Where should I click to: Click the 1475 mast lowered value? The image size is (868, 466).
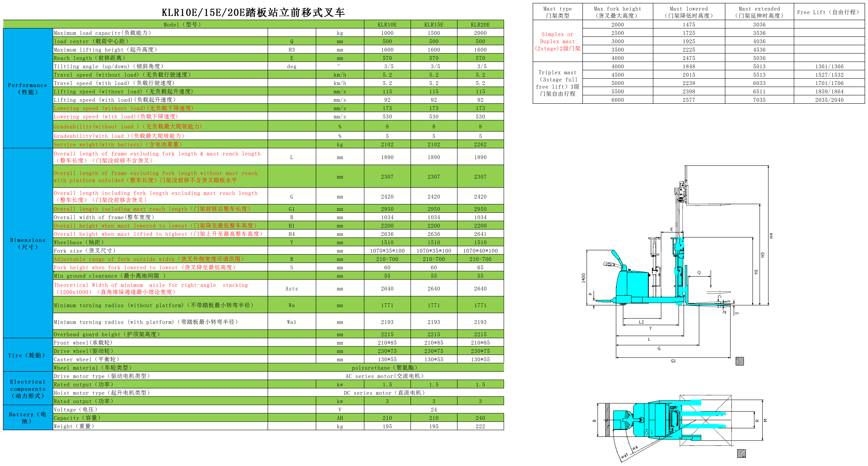point(689,25)
